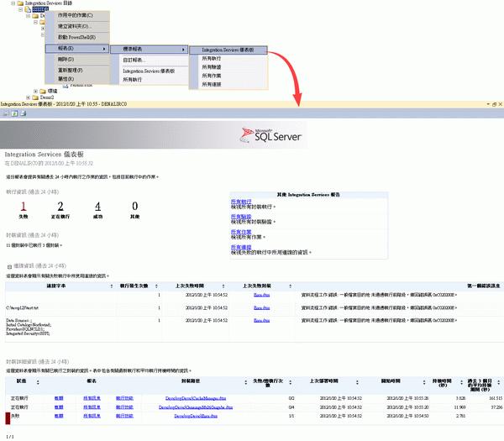This screenshot has width=504, height=441.
Task: Expand the 環境 folder node
Action: coord(35,92)
